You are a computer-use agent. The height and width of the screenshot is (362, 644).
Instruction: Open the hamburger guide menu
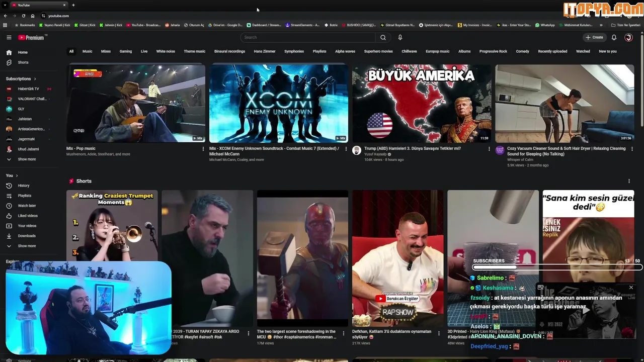pyautogui.click(x=9, y=37)
